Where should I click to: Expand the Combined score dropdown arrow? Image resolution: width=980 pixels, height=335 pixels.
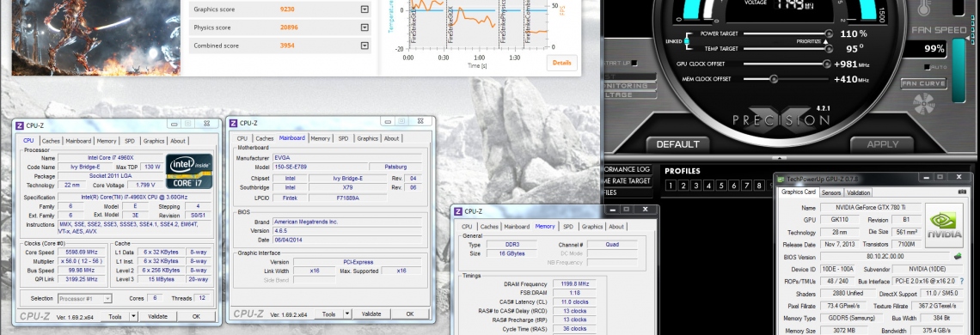(364, 46)
